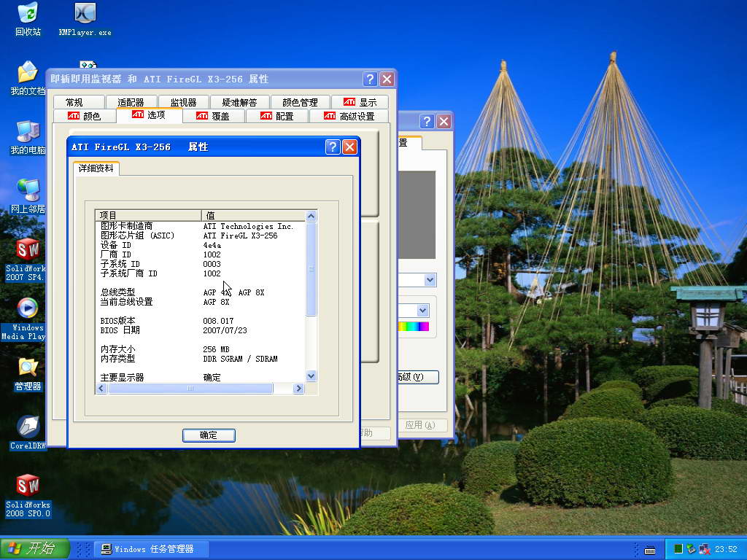This screenshot has height=560, width=747.
Task: Click the green tray icon
Action: tap(678, 549)
